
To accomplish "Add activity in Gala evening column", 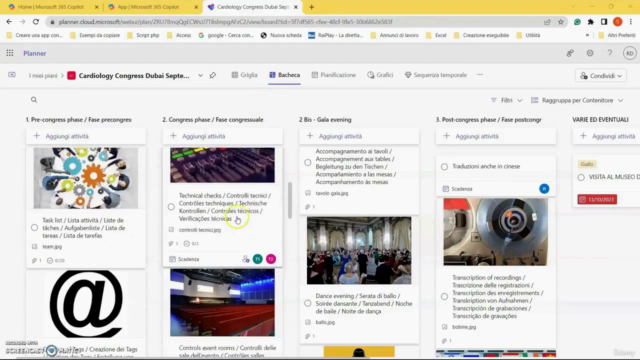I will [359, 136].
